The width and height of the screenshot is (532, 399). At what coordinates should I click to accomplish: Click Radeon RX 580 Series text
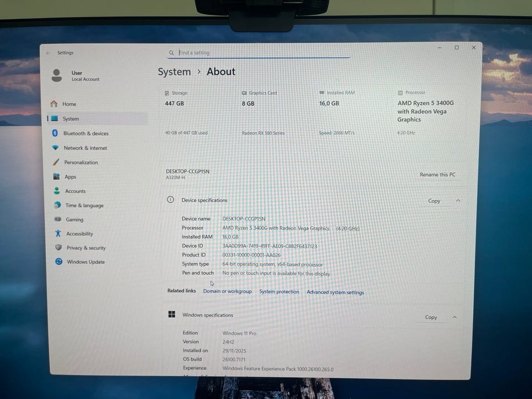coord(263,133)
